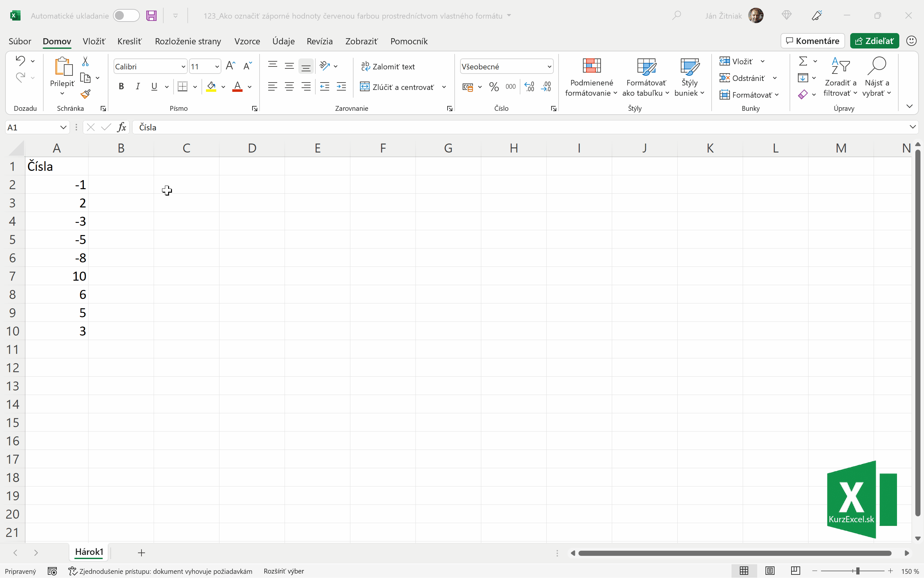The image size is (924, 578).
Task: Open the Calibri font name dropdown
Action: pyautogui.click(x=183, y=66)
